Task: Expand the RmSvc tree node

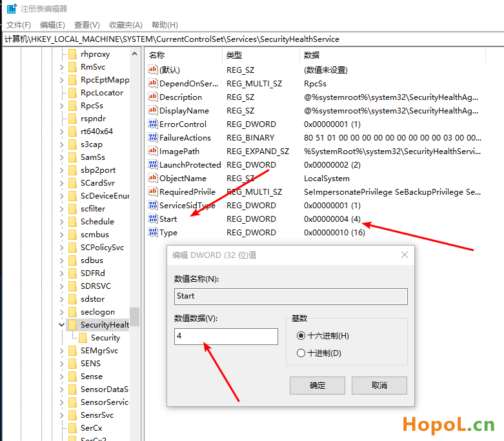Action: click(62, 67)
